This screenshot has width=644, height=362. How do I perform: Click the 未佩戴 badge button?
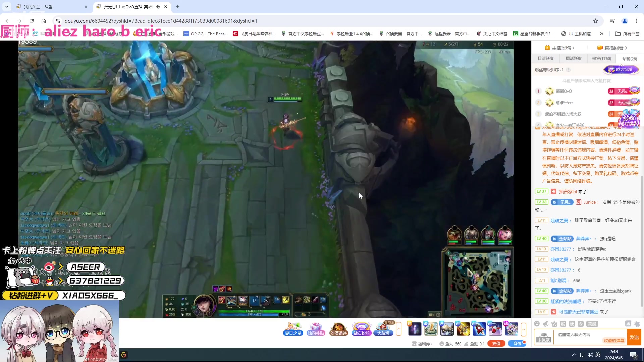pyautogui.click(x=544, y=337)
